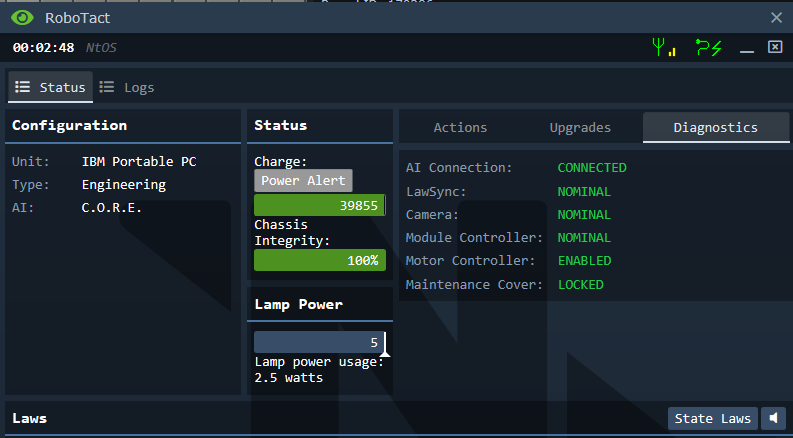This screenshot has width=793, height=438.
Task: Click the AI name C.O.R.E.
Action: click(x=112, y=208)
